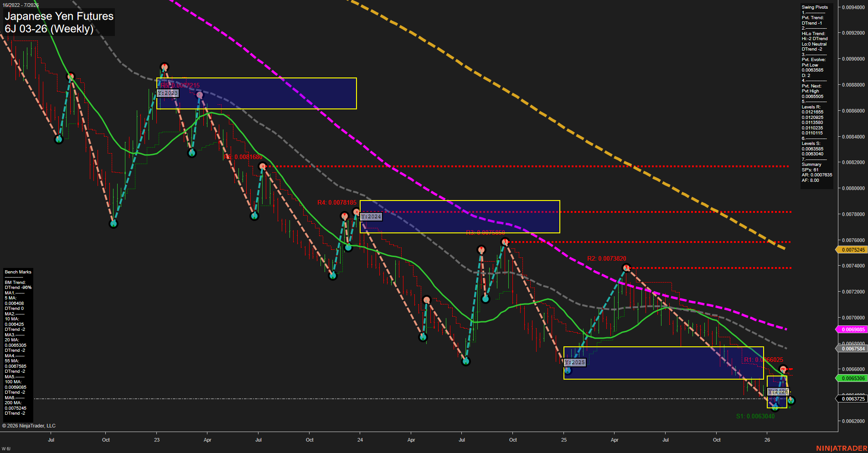The image size is (868, 453).
Task: Click the W 6J label in the bottom-left
Action: click(x=6, y=448)
